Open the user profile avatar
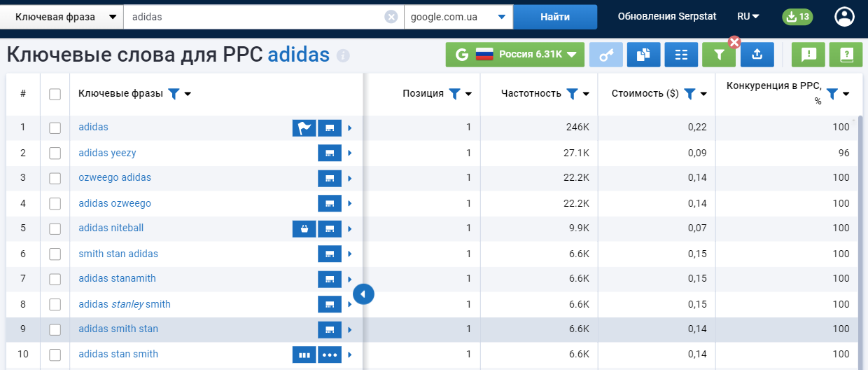Screen dimensions: 868x370 (844, 17)
